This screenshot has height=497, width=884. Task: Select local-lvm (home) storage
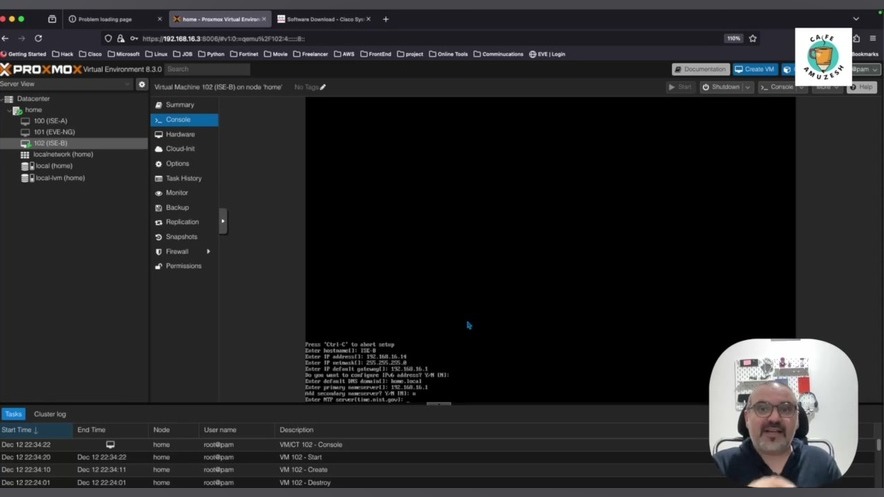point(60,178)
